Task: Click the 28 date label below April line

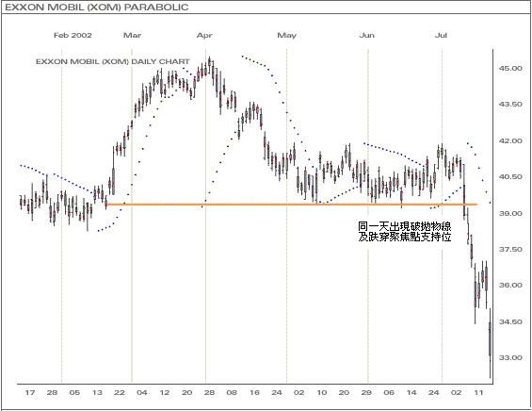Action: tap(209, 393)
